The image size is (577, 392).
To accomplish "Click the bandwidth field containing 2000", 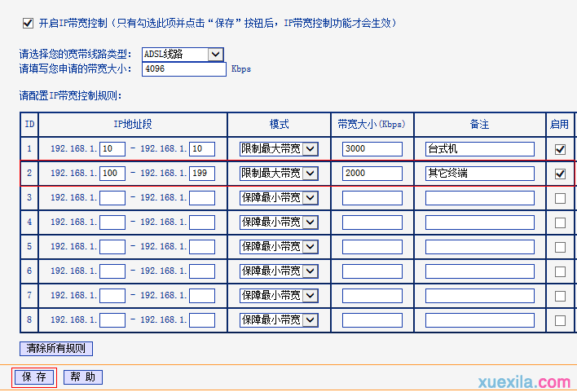I will pyautogui.click(x=372, y=173).
